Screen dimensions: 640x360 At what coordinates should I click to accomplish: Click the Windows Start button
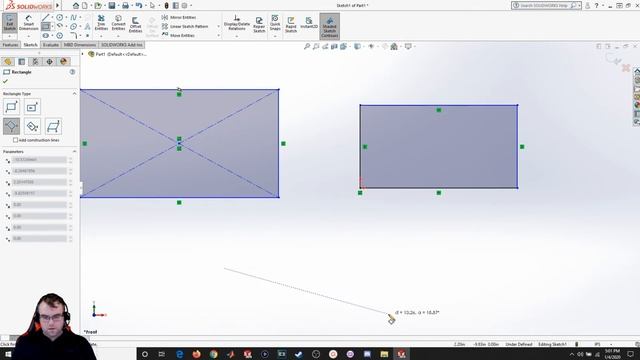pyautogui.click(x=8, y=354)
